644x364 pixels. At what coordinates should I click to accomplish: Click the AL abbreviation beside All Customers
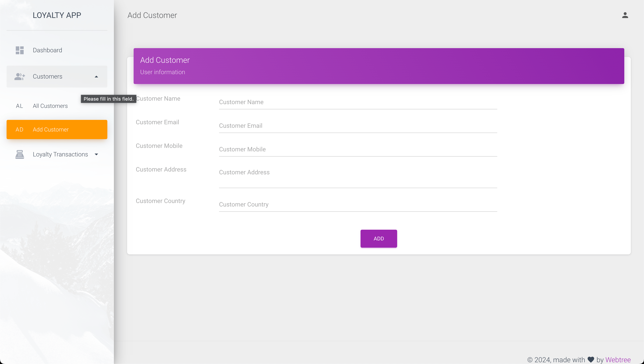(19, 106)
